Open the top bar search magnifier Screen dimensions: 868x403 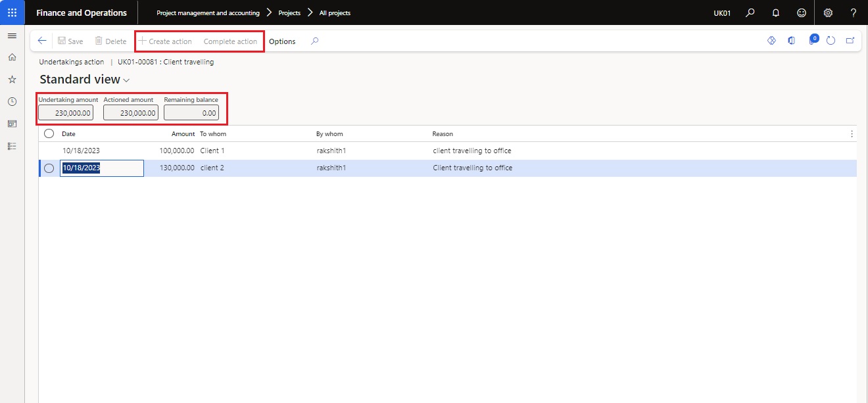(x=750, y=12)
